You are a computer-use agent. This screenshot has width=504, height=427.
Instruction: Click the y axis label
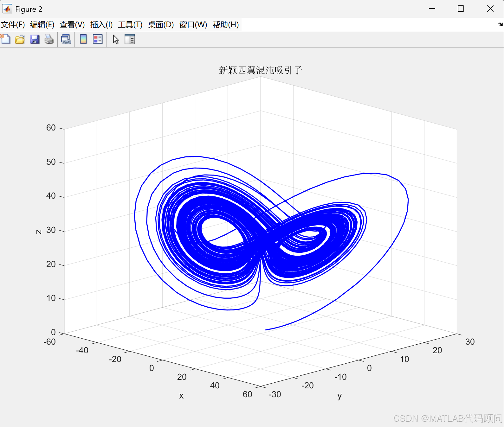coord(339,396)
